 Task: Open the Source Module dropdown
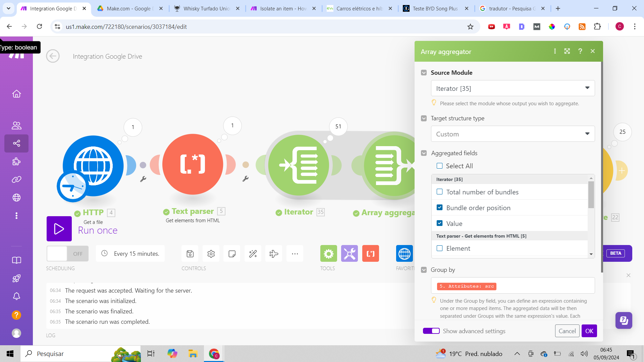pyautogui.click(x=513, y=88)
